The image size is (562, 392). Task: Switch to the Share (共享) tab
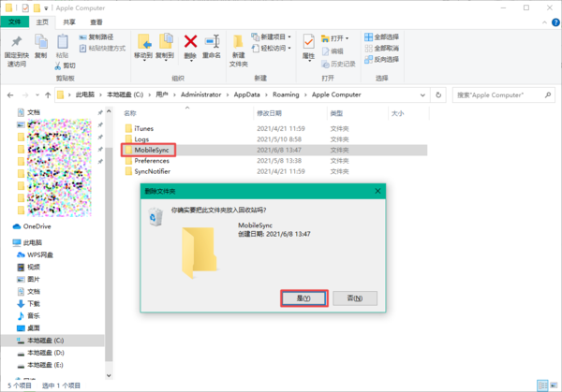click(x=69, y=22)
